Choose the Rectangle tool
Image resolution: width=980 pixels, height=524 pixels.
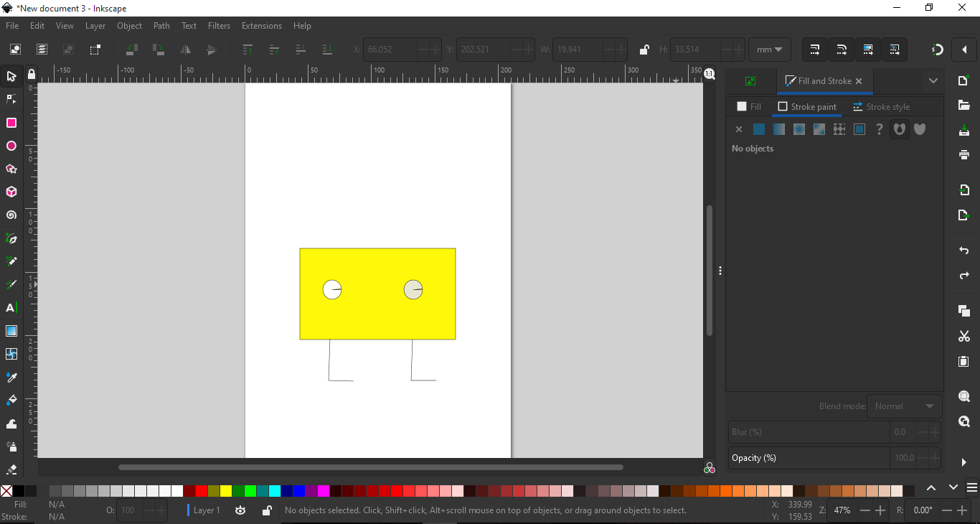11,123
